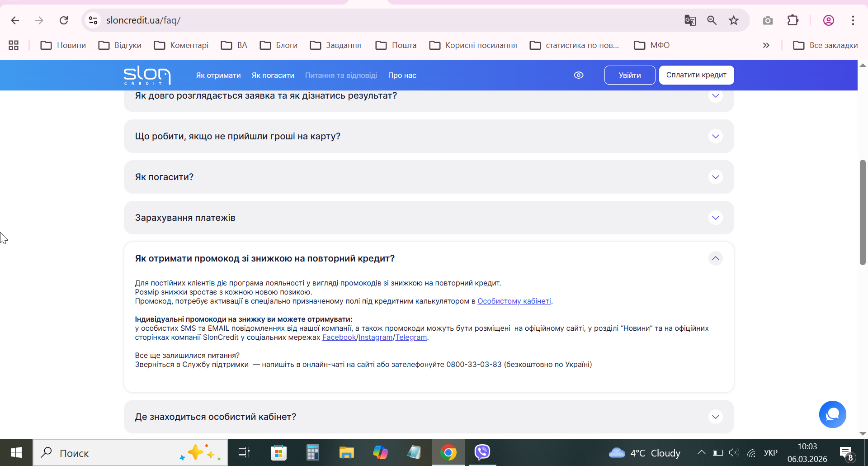
Task: Open the Instagram link
Action: 375,337
